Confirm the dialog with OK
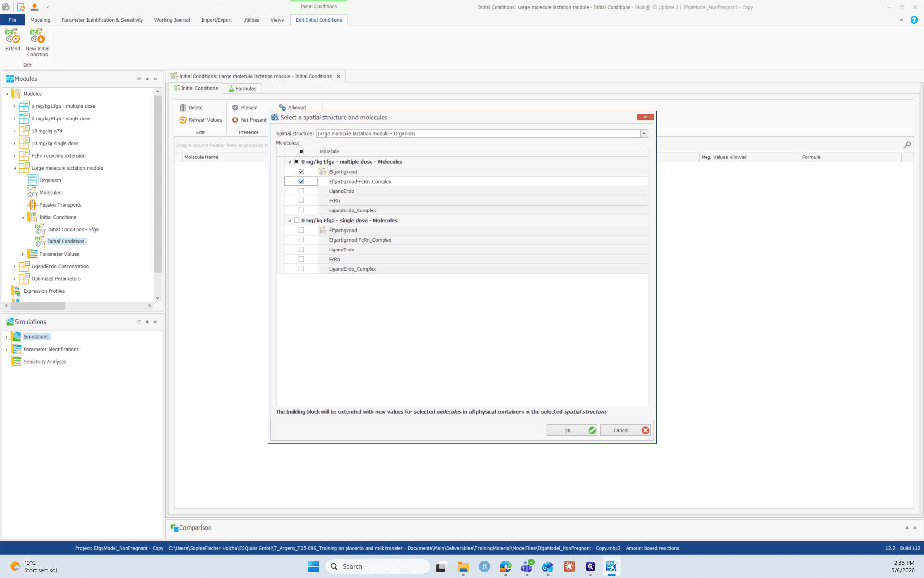Viewport: 924px width, 578px height. (572, 430)
